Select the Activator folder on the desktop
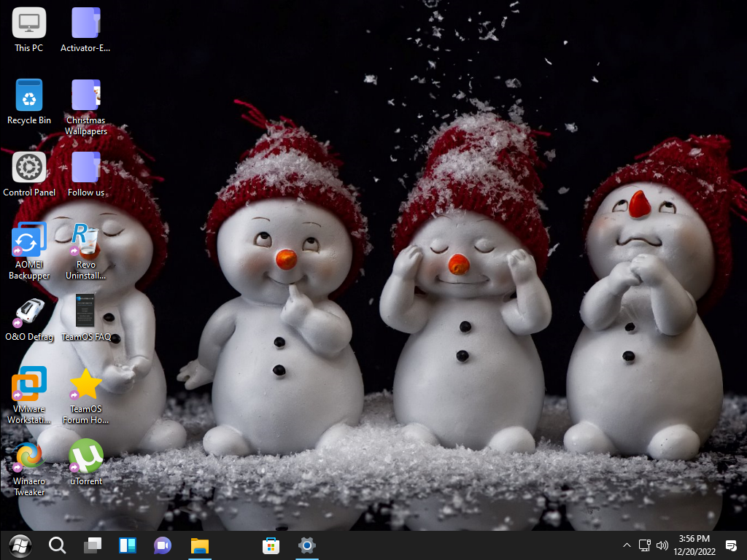 86,23
